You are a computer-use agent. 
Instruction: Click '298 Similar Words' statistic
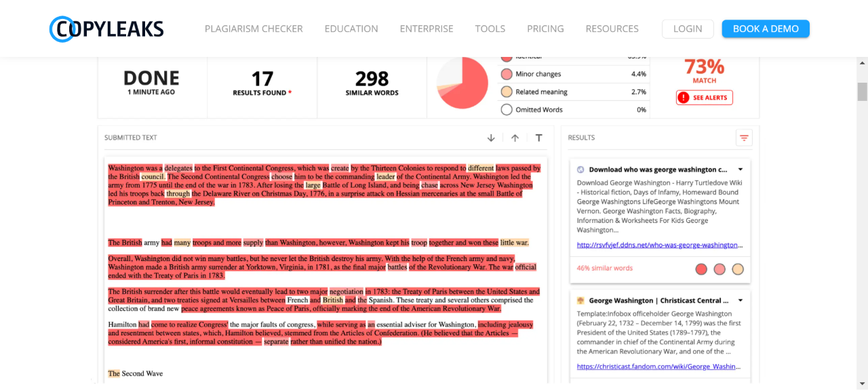coord(372,83)
